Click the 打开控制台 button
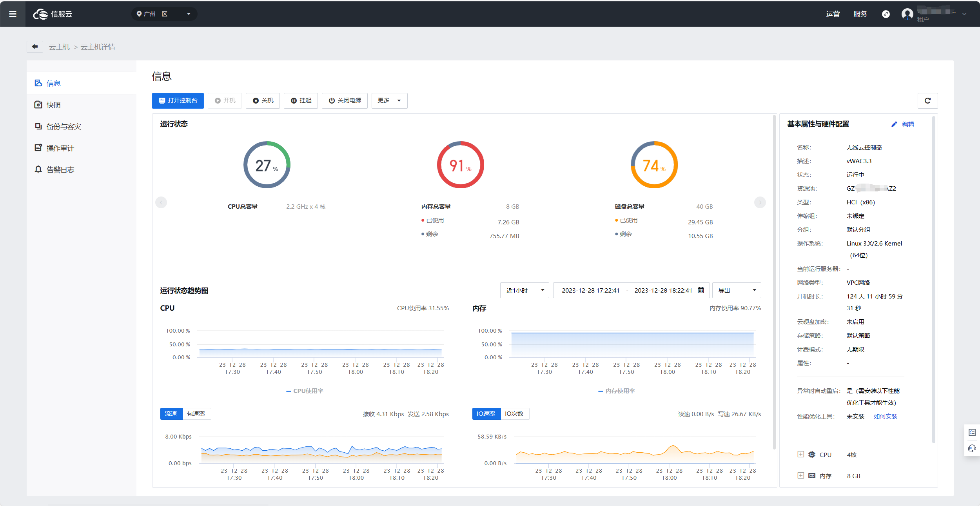 coord(178,101)
